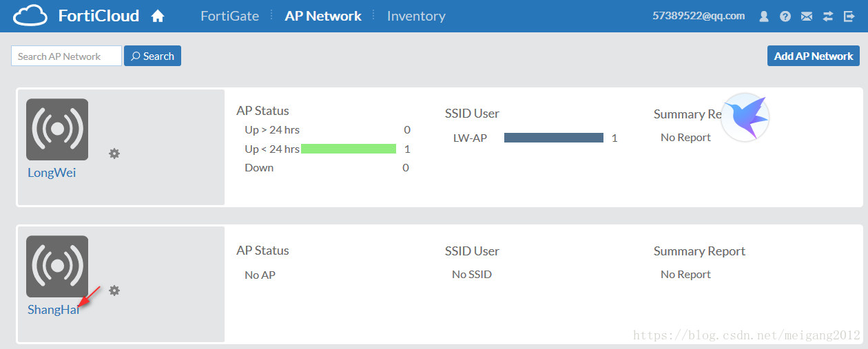Click the LongWei AP network thumbnail
The height and width of the screenshot is (349, 868).
57,129
